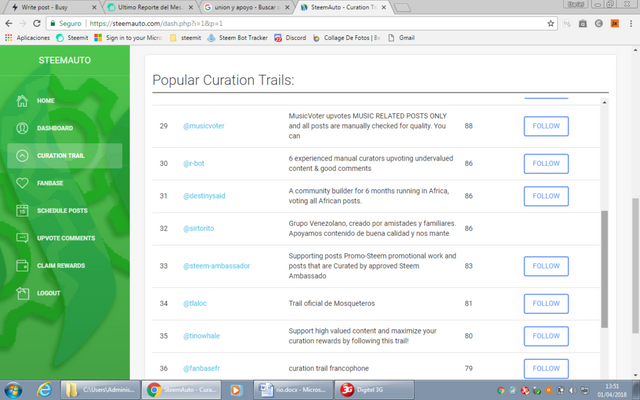Viewport: 640px width, 400px height.
Task: Follow the @fanbasefr trail
Action: point(546,369)
